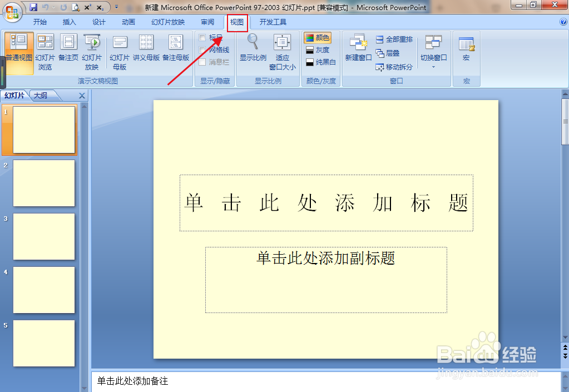The image size is (569, 392).
Task: Open 幻灯片母版 slide master view
Action: click(x=120, y=53)
